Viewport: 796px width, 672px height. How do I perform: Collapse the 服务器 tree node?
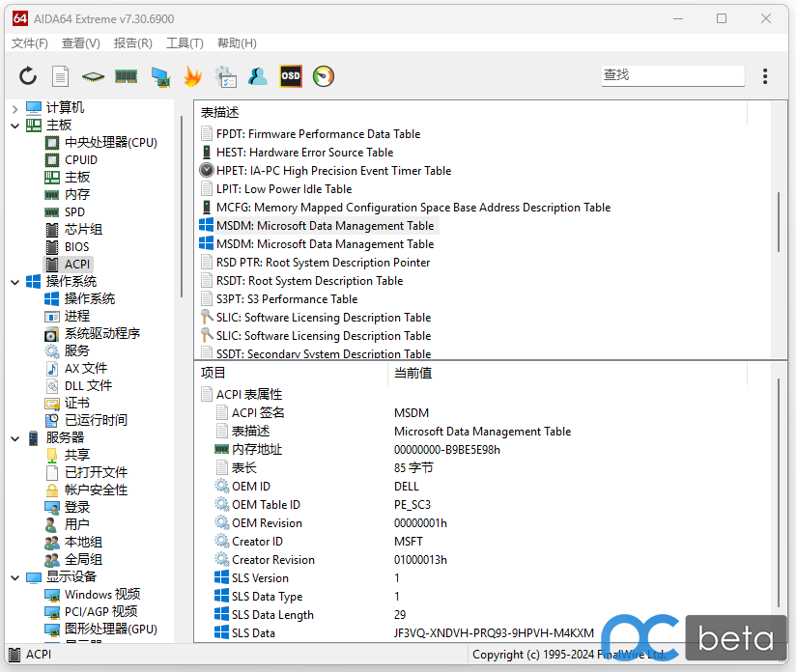[14, 438]
